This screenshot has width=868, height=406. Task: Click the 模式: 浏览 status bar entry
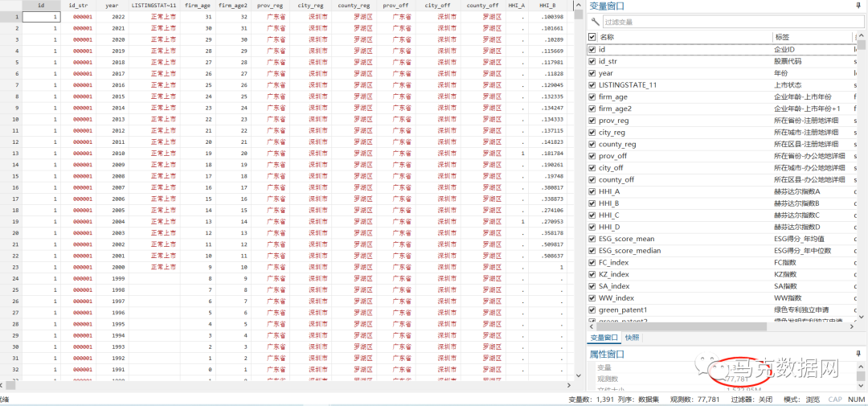(801, 400)
